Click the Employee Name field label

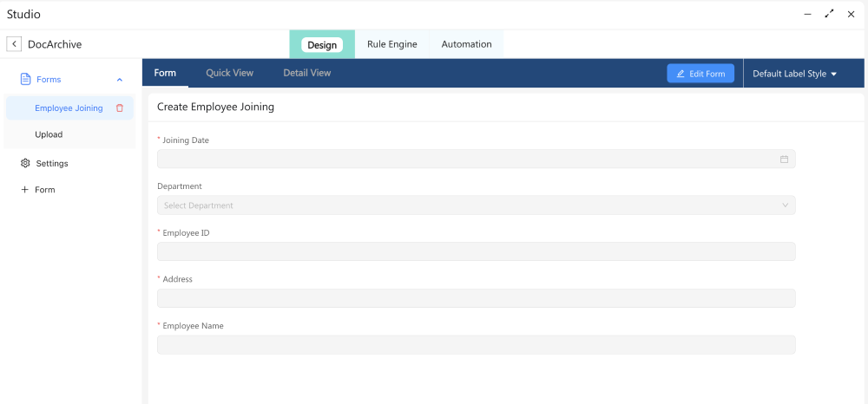[194, 326]
